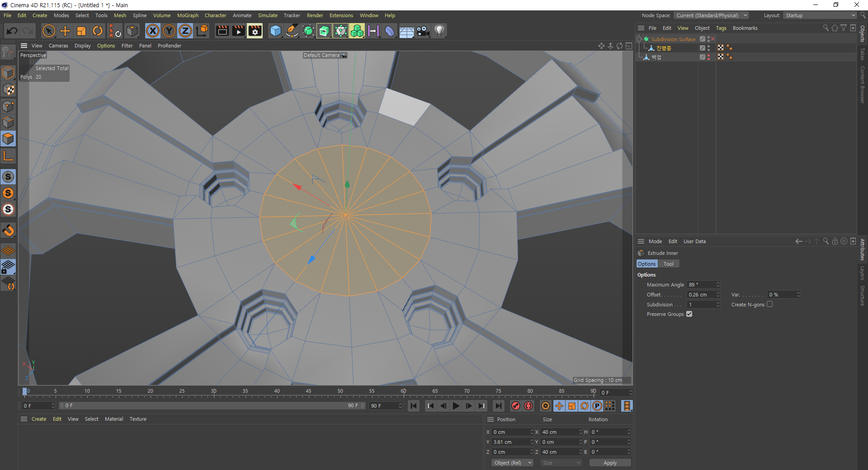This screenshot has height=470, width=868.
Task: Activate the Rotate tool in the top toolbar
Action: click(x=98, y=31)
